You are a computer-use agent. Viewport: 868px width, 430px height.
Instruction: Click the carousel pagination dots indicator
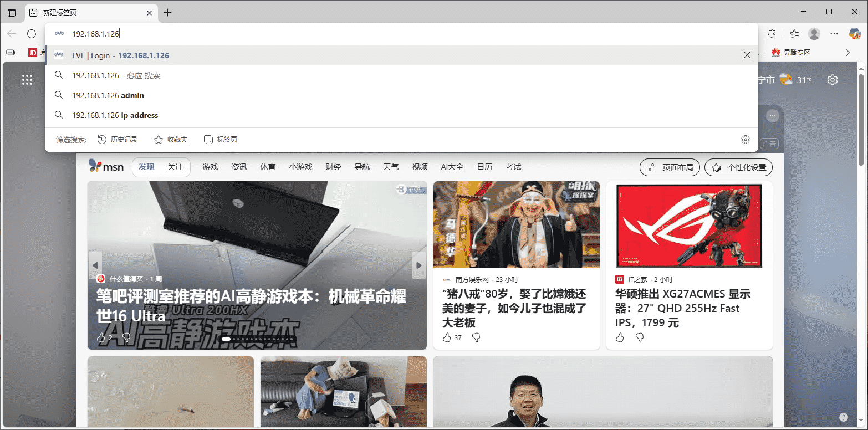pos(258,339)
